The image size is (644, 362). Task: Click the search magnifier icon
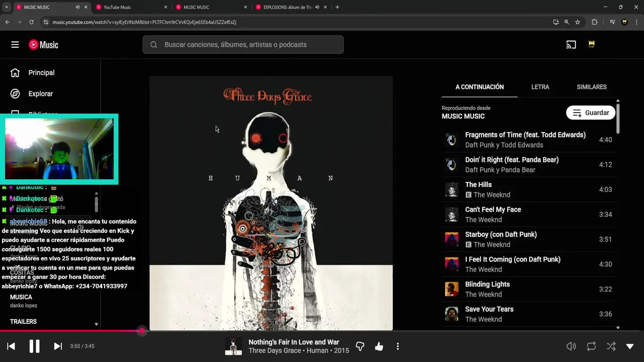(153, 45)
